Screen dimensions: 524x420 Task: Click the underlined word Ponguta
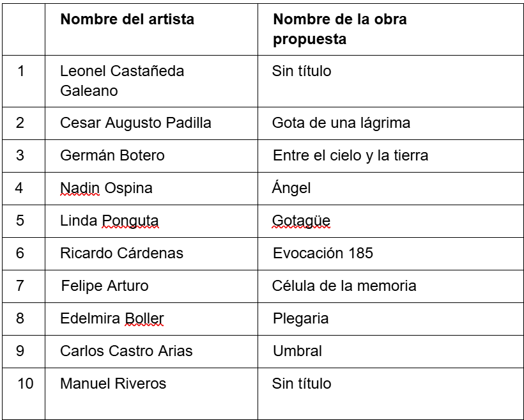(x=130, y=221)
